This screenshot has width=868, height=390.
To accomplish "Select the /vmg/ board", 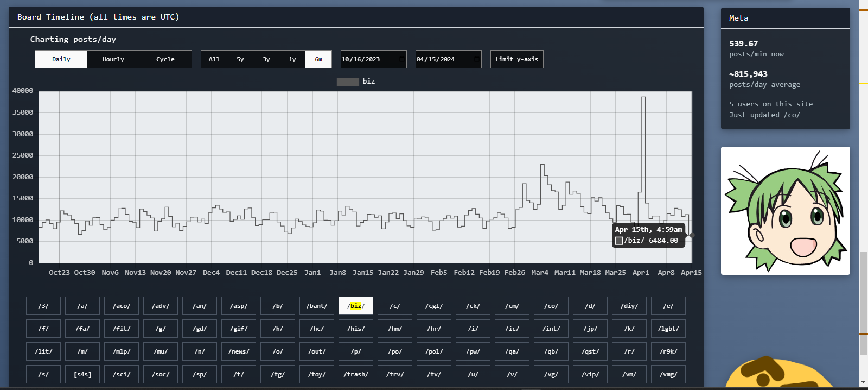I will (668, 374).
